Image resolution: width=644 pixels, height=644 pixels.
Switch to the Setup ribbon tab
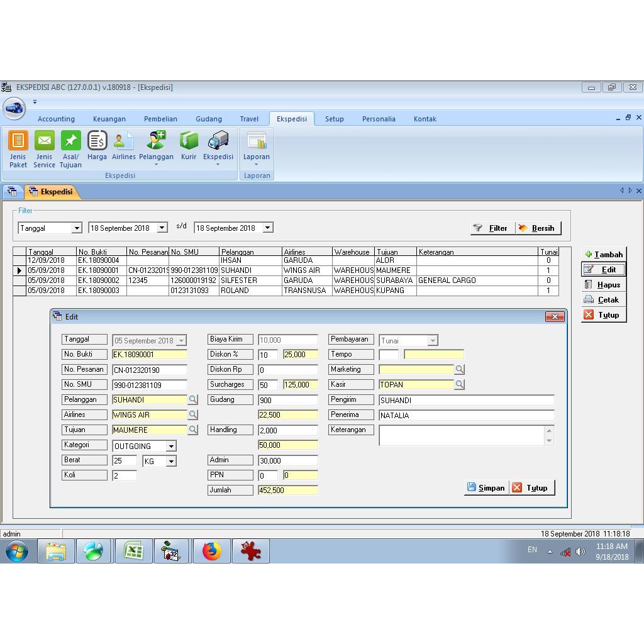coord(334,118)
